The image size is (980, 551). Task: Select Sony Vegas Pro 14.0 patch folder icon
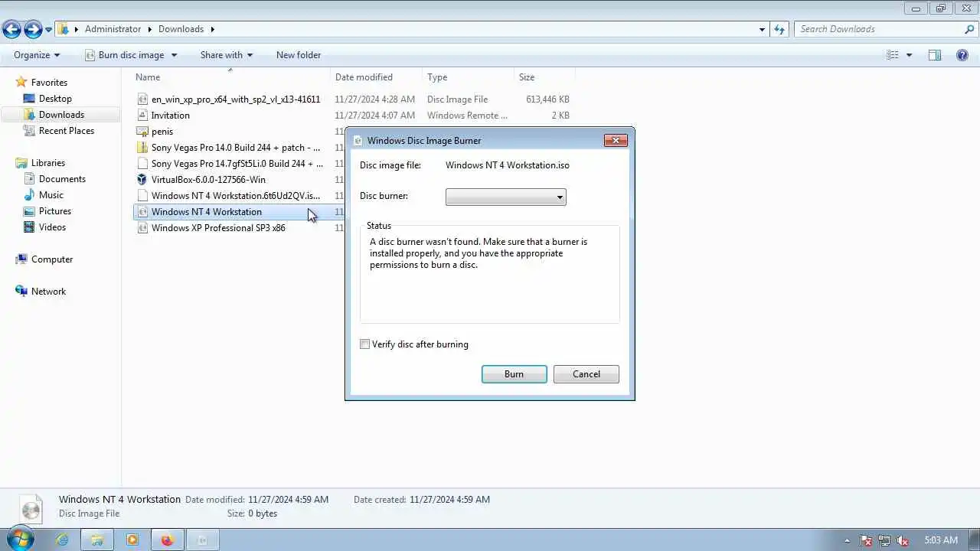pyautogui.click(x=142, y=148)
